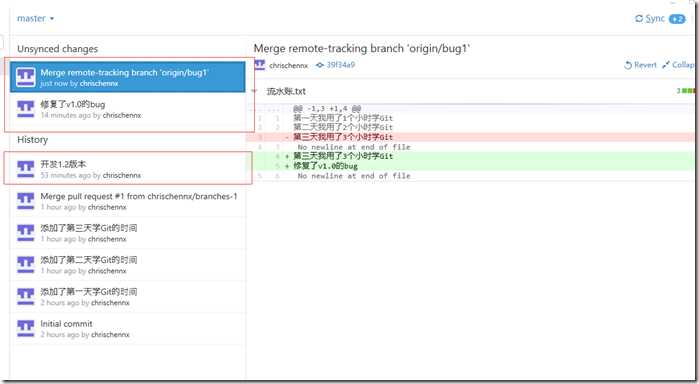Click the avatar beside '修复了v1.0的bug'
699x384 pixels.
point(25,109)
